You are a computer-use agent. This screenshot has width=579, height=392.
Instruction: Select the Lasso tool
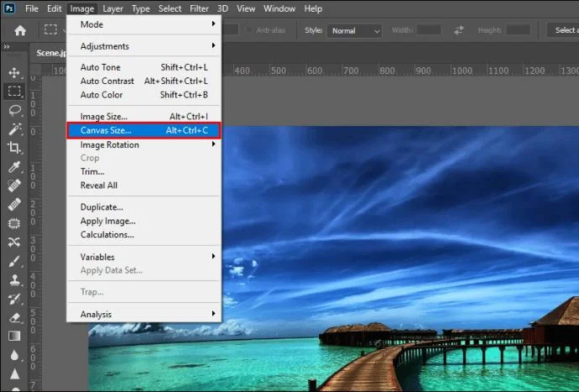(x=14, y=110)
